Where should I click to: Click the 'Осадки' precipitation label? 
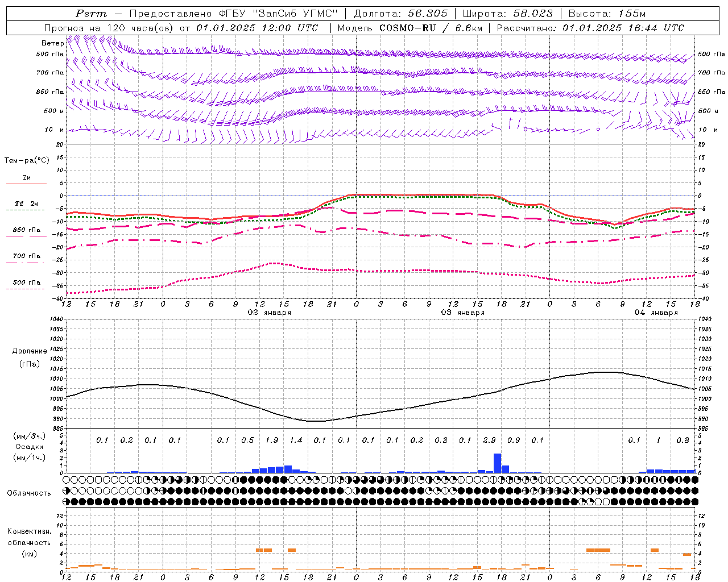pyautogui.click(x=30, y=447)
